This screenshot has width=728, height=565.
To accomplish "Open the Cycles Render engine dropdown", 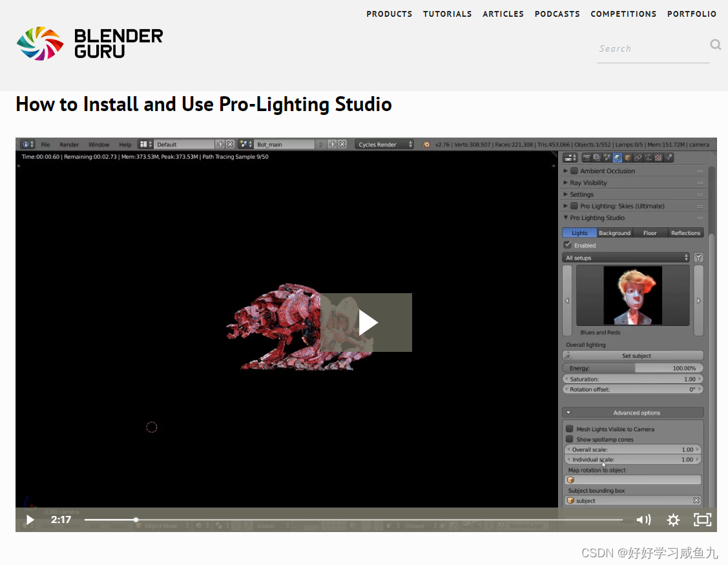I will (x=384, y=145).
